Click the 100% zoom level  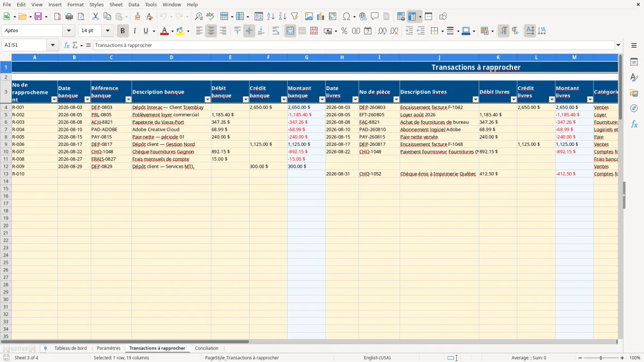[x=634, y=358]
